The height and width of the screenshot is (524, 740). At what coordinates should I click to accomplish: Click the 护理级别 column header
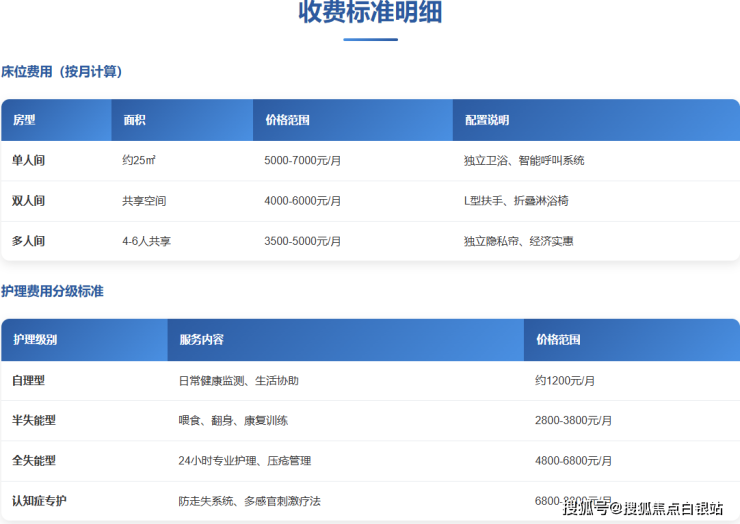click(35, 340)
